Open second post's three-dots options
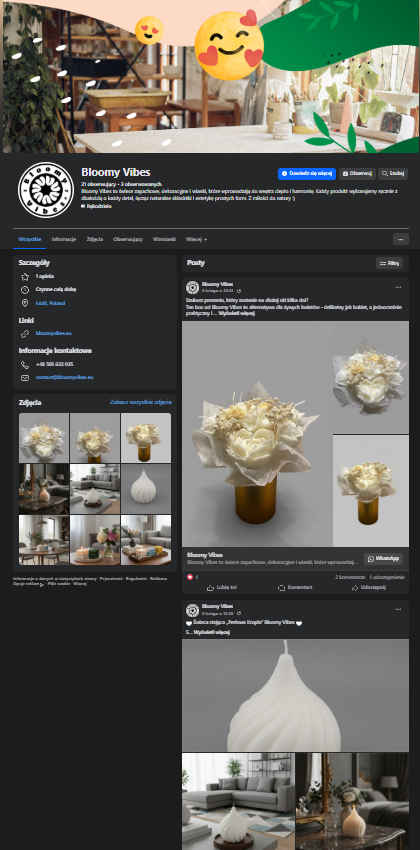Image resolution: width=420 pixels, height=850 pixels. [398, 609]
